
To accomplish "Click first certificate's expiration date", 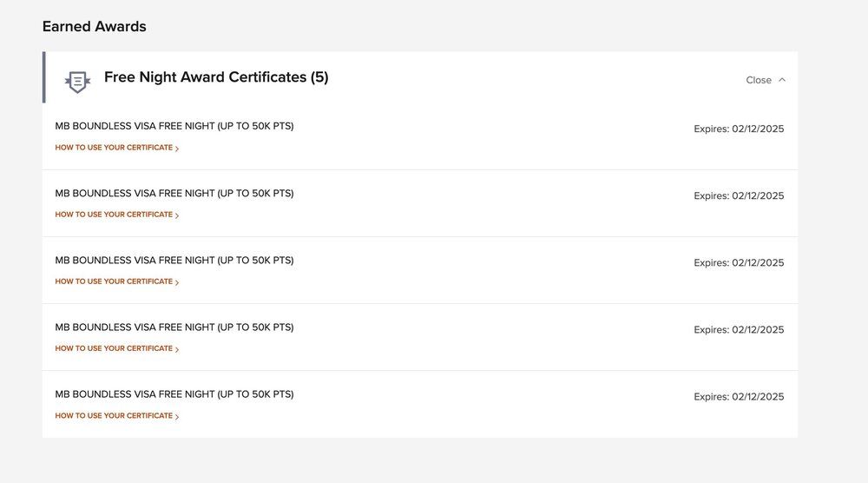I will click(739, 129).
